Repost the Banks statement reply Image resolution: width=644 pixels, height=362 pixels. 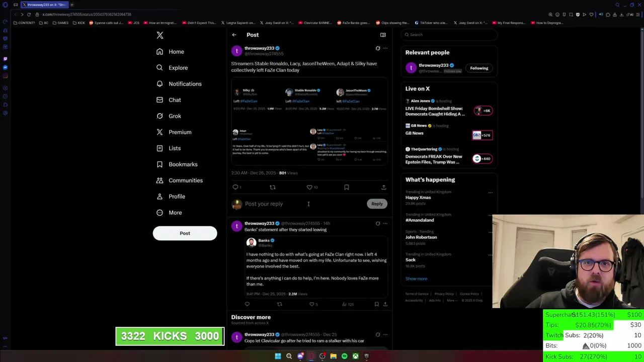(280, 304)
